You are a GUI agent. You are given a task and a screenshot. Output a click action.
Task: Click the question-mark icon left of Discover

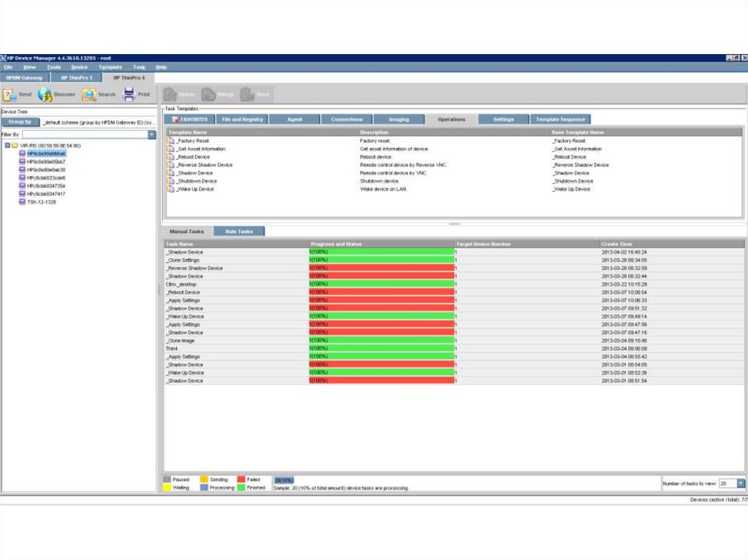pos(9,94)
